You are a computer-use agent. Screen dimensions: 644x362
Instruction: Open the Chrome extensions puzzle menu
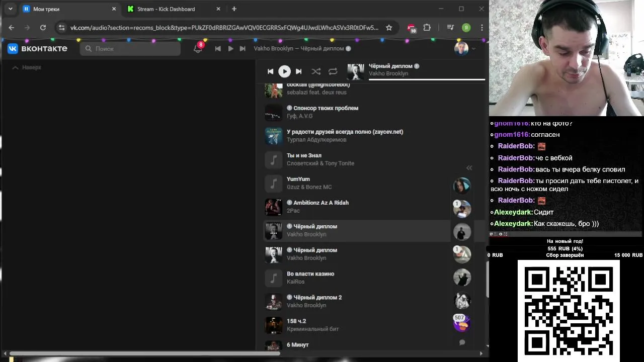click(x=427, y=28)
